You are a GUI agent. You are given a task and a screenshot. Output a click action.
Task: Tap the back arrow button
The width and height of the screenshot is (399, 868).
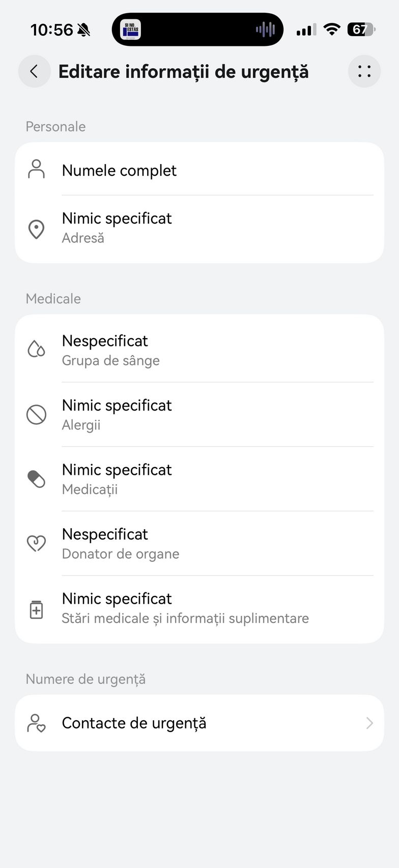34,71
